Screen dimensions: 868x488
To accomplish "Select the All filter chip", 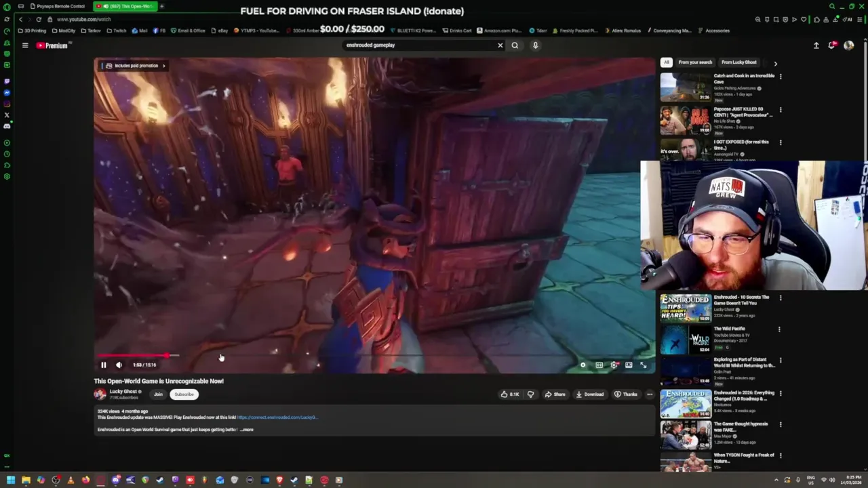I will point(667,62).
